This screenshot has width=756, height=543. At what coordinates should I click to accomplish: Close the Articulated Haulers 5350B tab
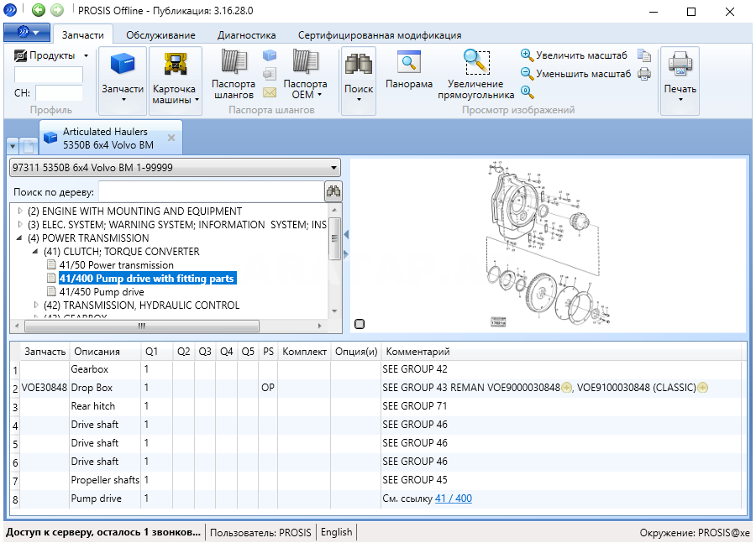(171, 138)
